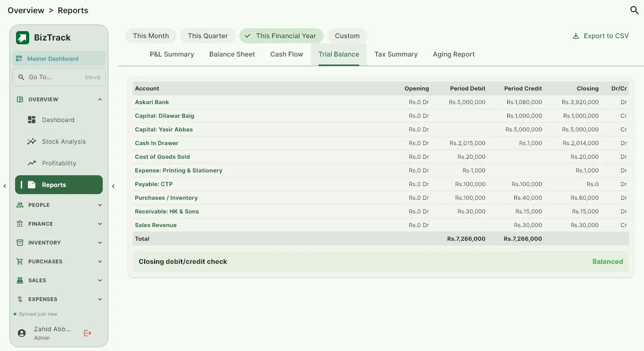Switch to the P&L Summary tab
Screen dimensions: 644x351
coord(172,54)
